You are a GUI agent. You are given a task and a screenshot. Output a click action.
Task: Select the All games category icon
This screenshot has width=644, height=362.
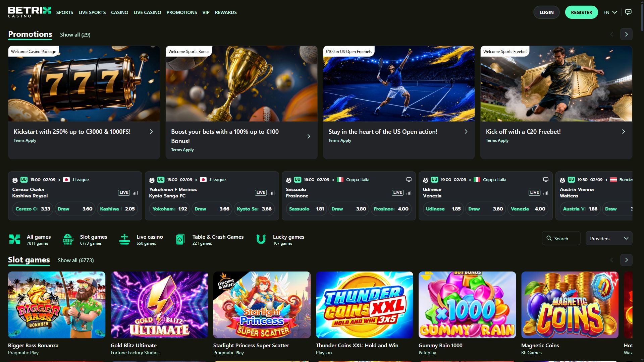point(15,239)
